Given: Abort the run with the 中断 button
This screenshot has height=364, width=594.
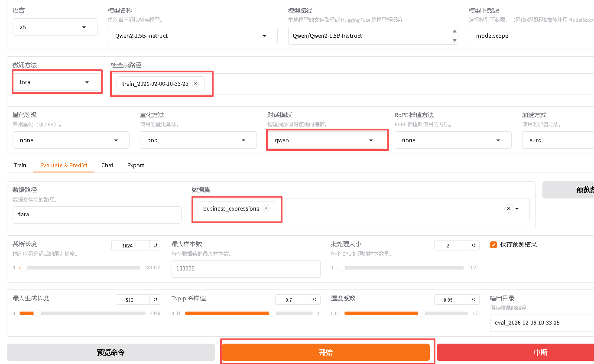Looking at the screenshot, I should click(x=515, y=352).
